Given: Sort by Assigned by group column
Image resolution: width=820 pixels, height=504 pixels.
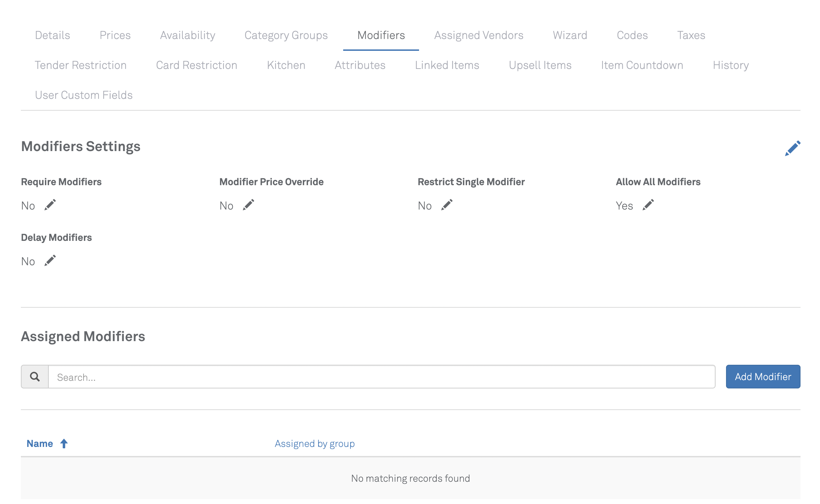Looking at the screenshot, I should pyautogui.click(x=314, y=444).
